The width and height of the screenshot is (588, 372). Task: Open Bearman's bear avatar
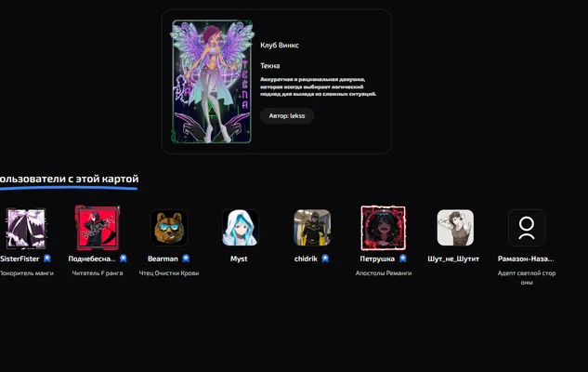[169, 228]
